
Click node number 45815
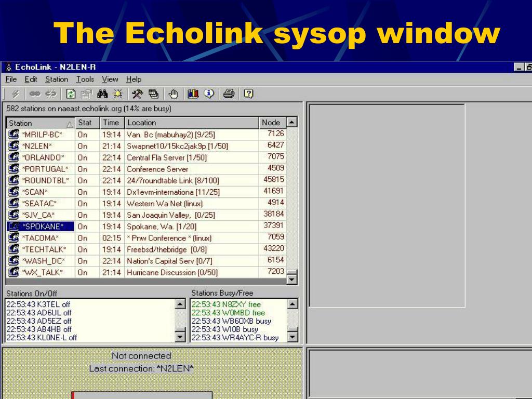tap(274, 179)
